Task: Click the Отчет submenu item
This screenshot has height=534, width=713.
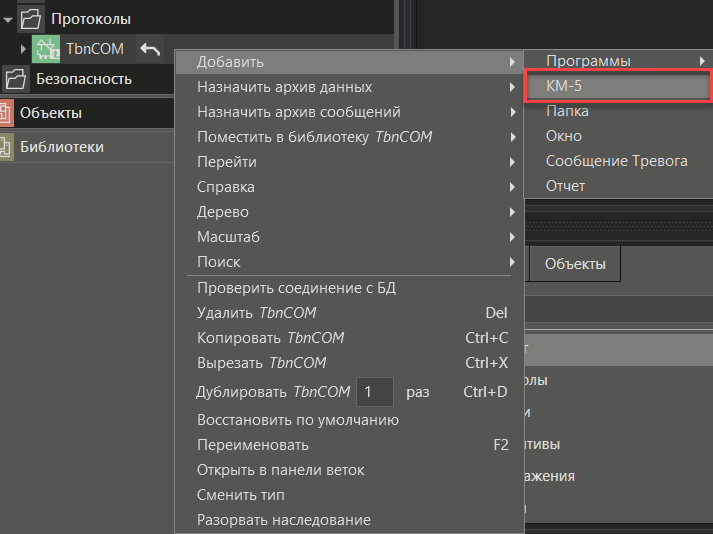Action: pos(565,186)
